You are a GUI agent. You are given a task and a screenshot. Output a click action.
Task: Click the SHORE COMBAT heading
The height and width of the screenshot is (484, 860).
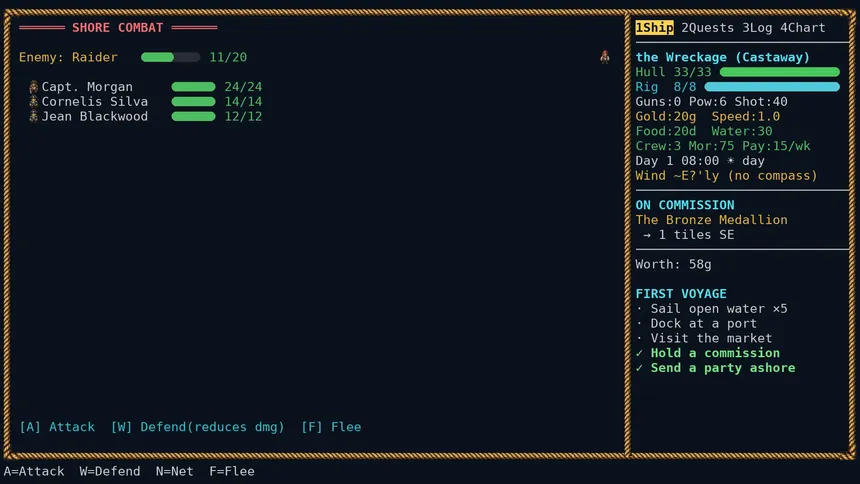tap(117, 27)
